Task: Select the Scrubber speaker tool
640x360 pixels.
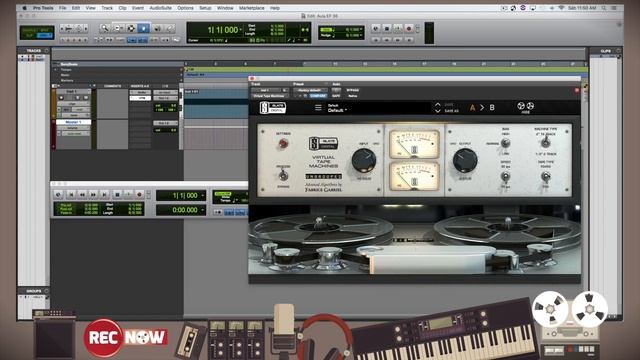Action: (157, 28)
